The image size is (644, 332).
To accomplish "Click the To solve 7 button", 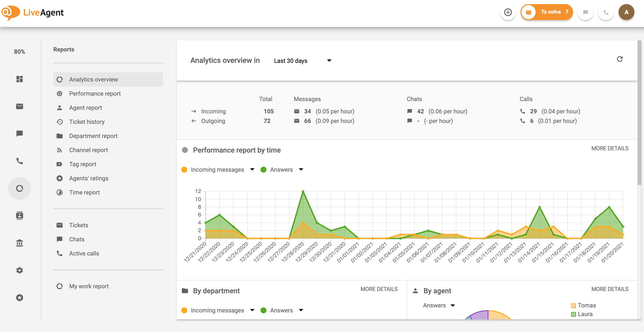I will pyautogui.click(x=547, y=12).
